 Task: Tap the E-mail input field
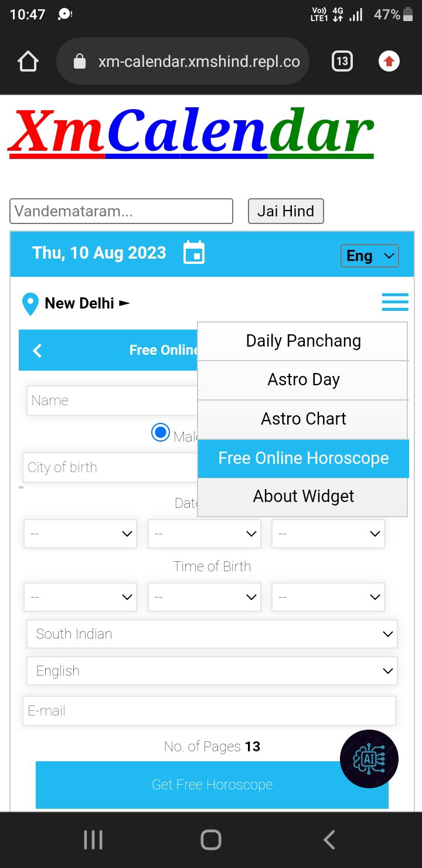(x=209, y=711)
